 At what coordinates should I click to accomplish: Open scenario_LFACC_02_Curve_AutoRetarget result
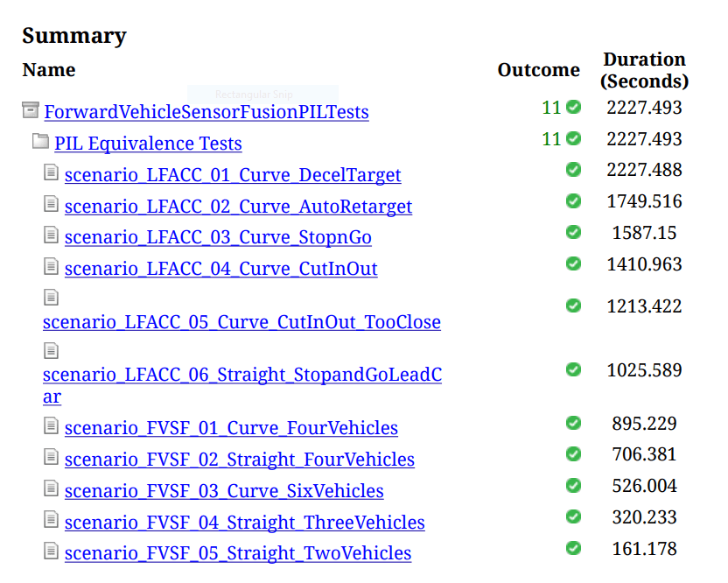(x=238, y=207)
